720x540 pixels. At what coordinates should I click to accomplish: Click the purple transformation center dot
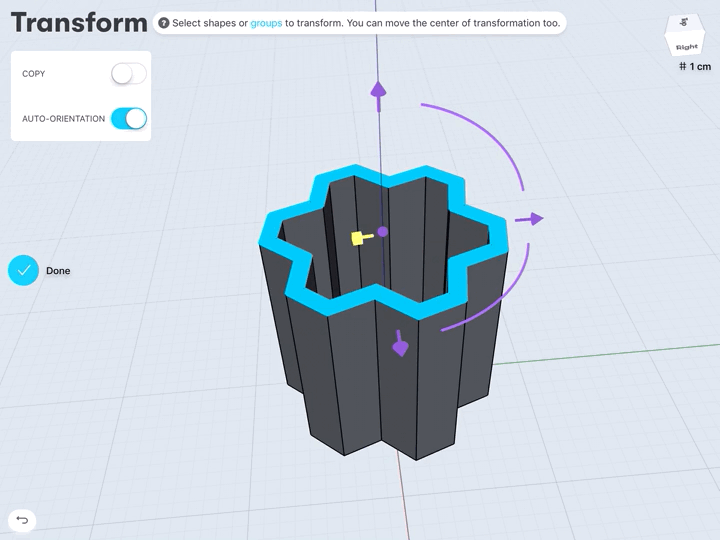pyautogui.click(x=382, y=232)
